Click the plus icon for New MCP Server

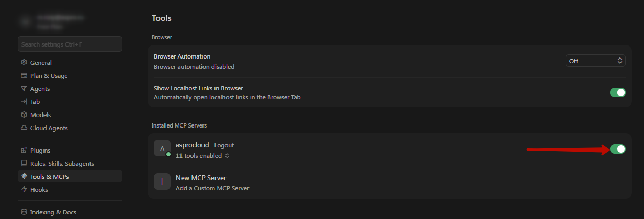pyautogui.click(x=162, y=181)
